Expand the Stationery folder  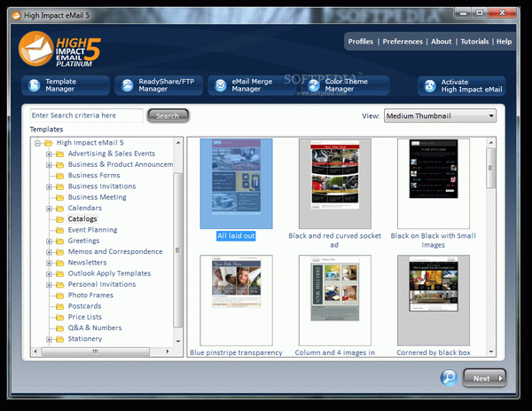pos(49,339)
